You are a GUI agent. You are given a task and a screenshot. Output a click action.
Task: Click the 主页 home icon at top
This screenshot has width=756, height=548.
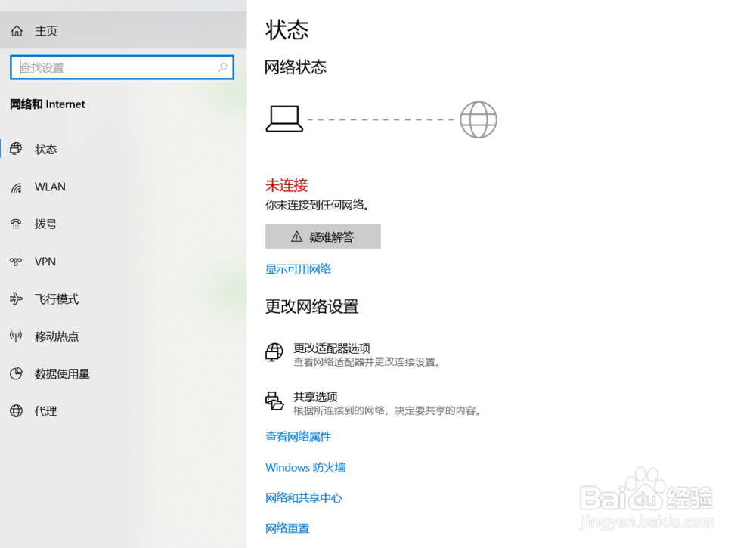point(16,30)
